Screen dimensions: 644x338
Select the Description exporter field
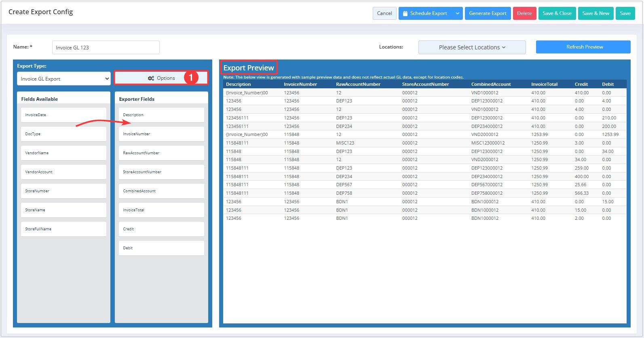pos(161,115)
